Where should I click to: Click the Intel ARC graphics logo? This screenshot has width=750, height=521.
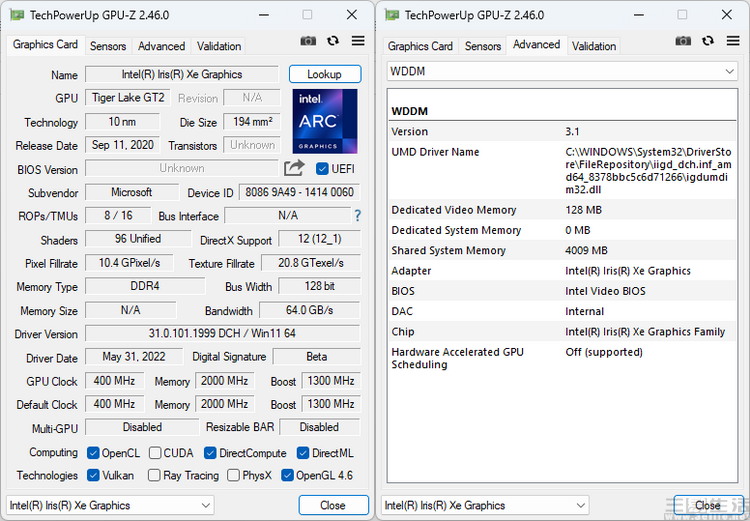point(325,121)
